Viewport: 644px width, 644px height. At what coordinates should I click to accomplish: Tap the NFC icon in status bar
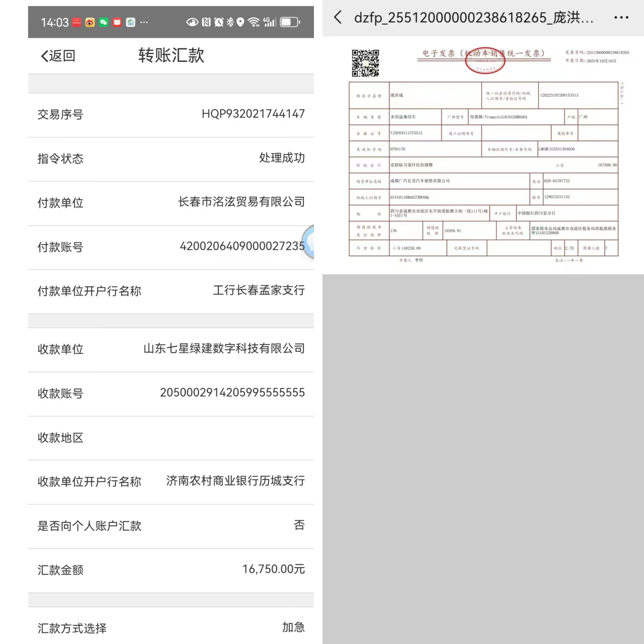[206, 22]
